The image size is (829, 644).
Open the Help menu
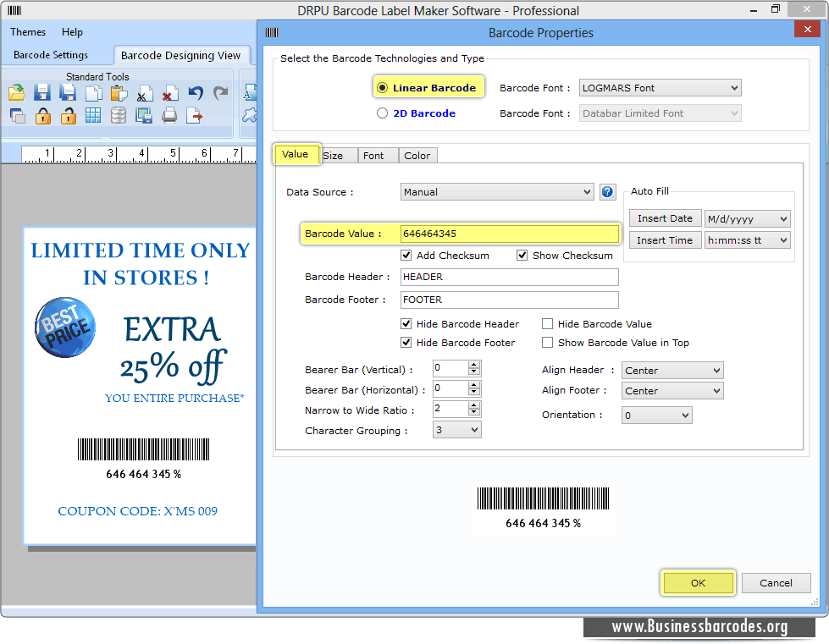click(x=73, y=32)
